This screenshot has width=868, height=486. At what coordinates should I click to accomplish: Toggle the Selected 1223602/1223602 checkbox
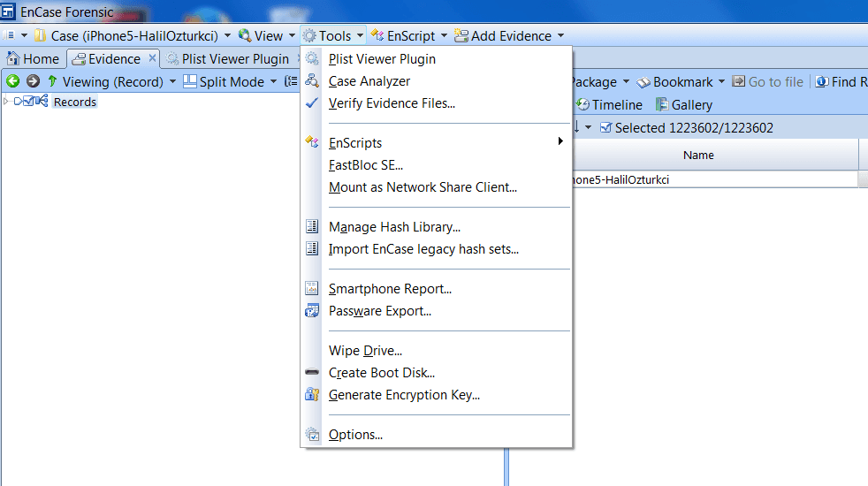coord(605,128)
